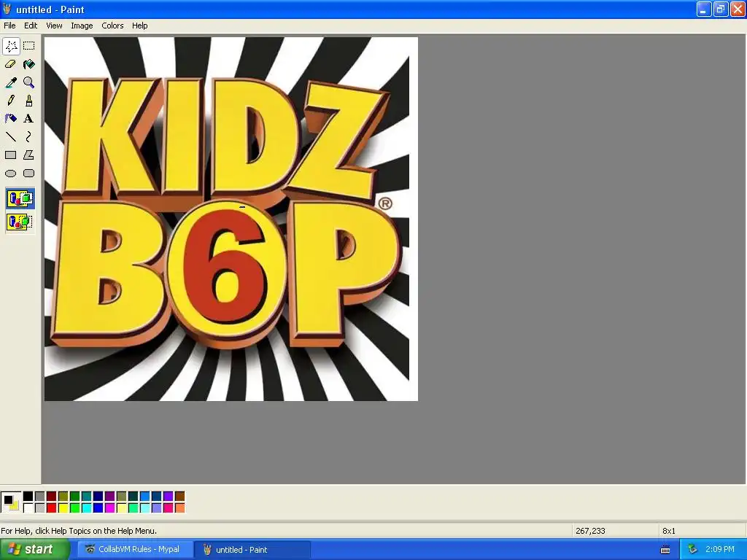This screenshot has width=747, height=560.
Task: Click the KIDZ BOP image on canvas
Action: tap(231, 219)
